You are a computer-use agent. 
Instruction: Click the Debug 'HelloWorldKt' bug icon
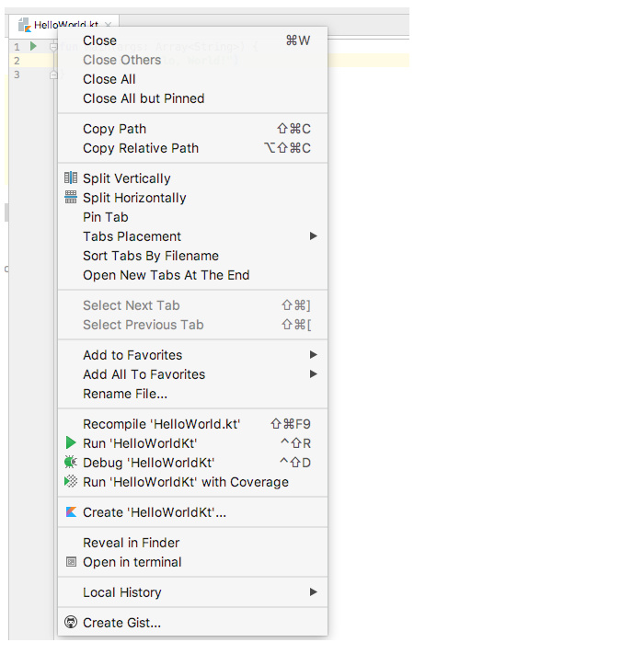[71, 463]
